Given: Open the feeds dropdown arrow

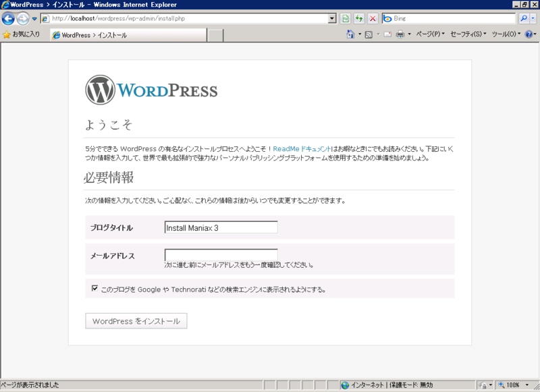Looking at the screenshot, I should point(378,34).
